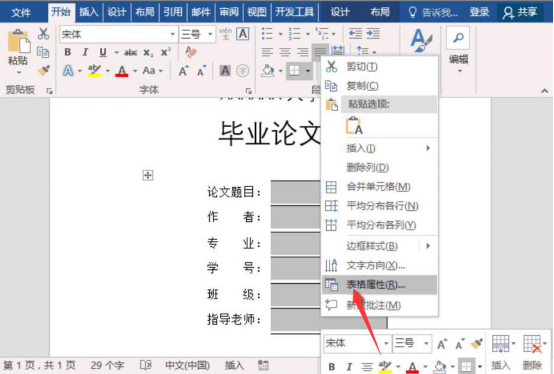Click the enclosed character icon
Screen dimensions: 554x374
point(242,71)
